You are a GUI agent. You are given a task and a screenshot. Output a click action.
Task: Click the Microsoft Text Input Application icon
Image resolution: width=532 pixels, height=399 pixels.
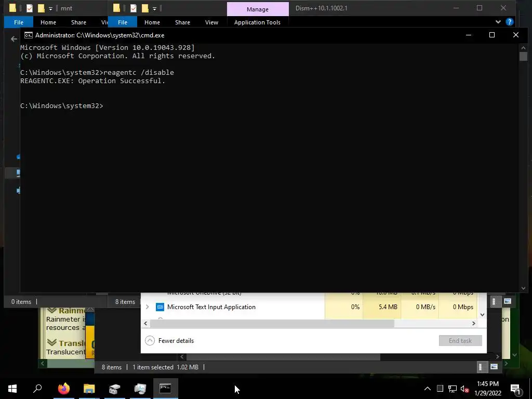click(x=160, y=307)
